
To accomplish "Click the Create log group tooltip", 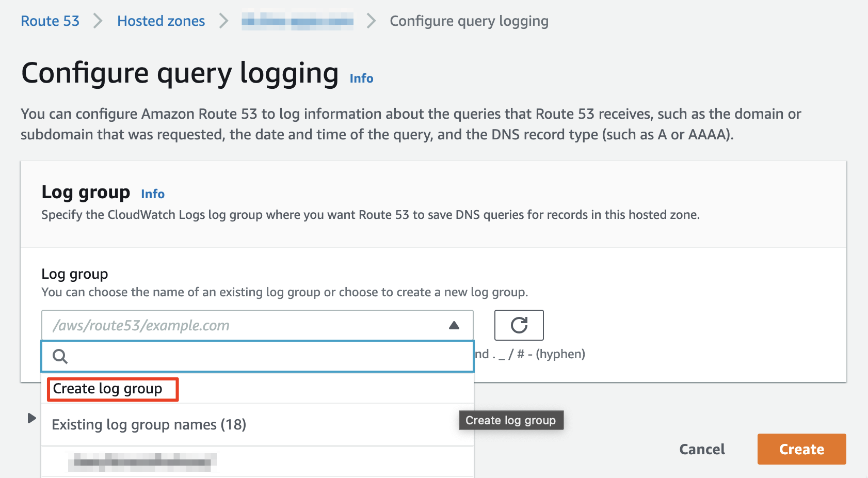I will click(x=511, y=420).
